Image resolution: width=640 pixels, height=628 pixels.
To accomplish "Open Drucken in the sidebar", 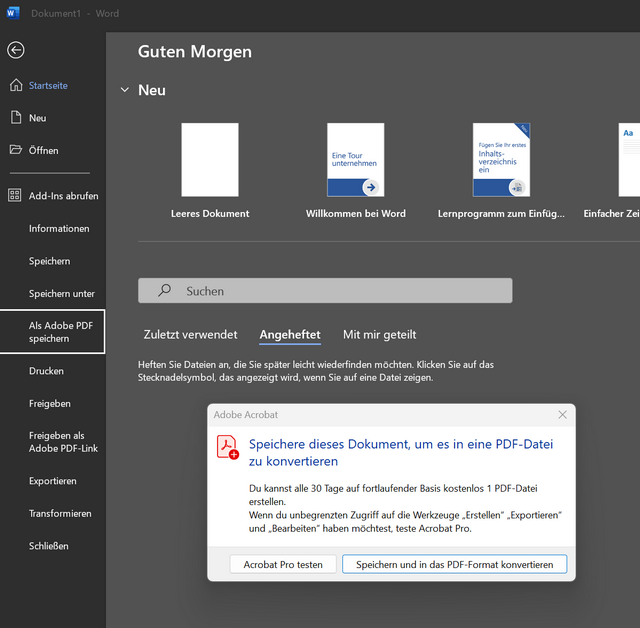I will click(x=46, y=371).
